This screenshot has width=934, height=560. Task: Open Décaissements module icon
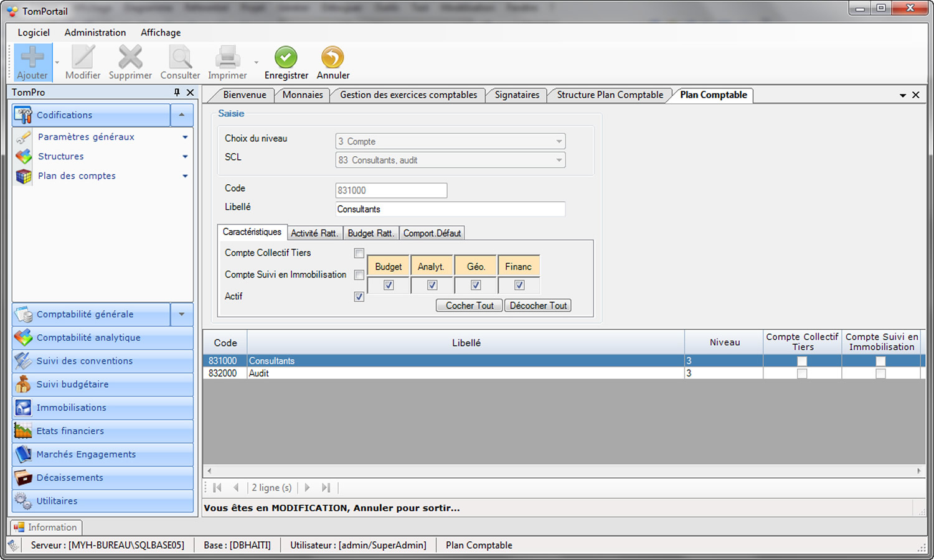tap(24, 477)
